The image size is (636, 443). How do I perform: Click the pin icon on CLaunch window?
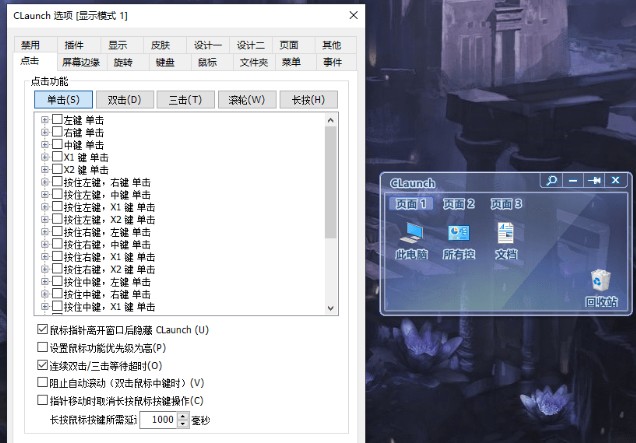tap(595, 180)
